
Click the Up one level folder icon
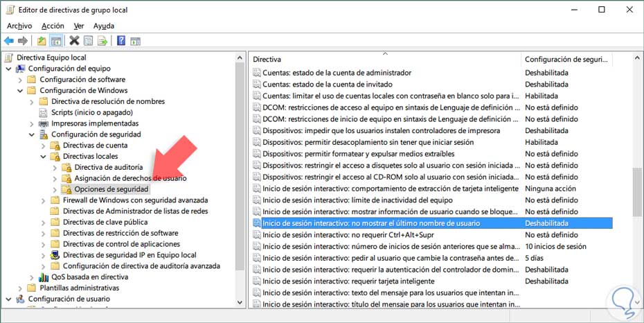(42, 41)
